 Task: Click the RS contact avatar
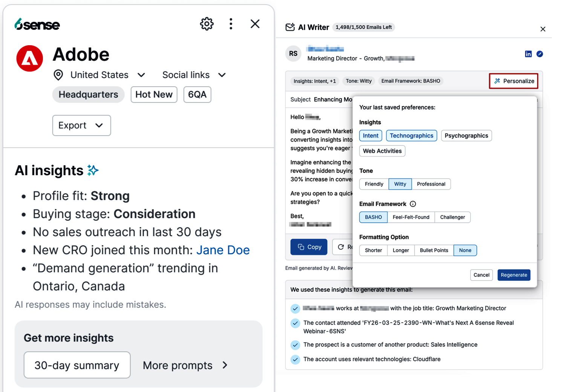tap(293, 53)
